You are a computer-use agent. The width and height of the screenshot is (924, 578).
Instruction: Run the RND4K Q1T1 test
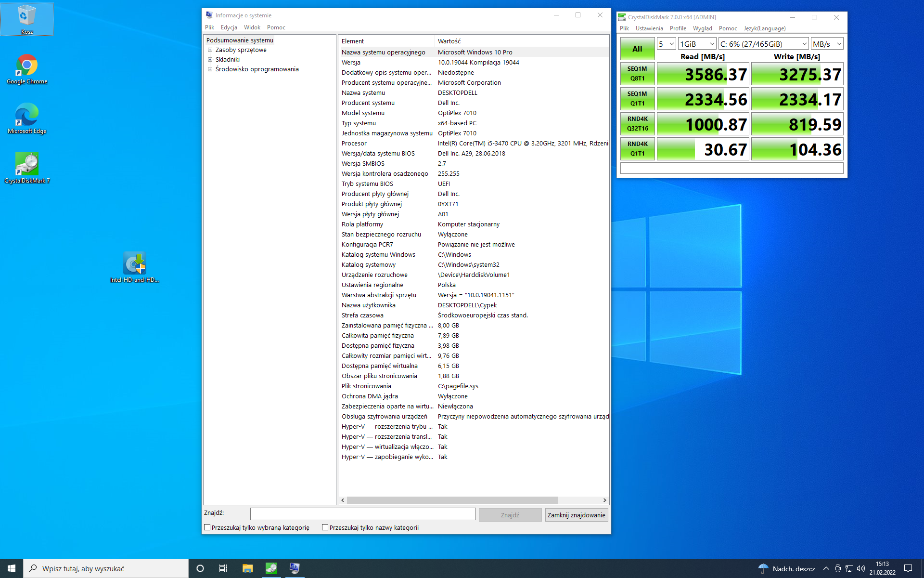pos(637,149)
